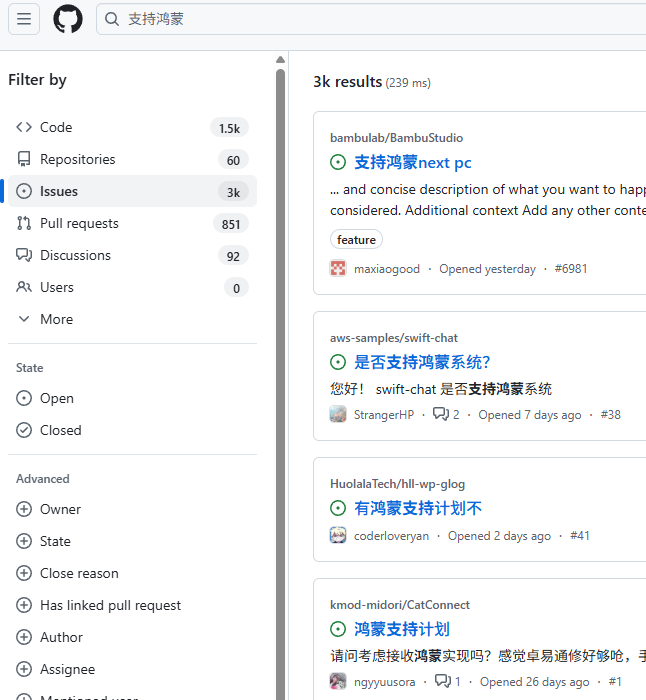Click the 1.5k Code count badge
This screenshot has width=646, height=700.
point(229,128)
